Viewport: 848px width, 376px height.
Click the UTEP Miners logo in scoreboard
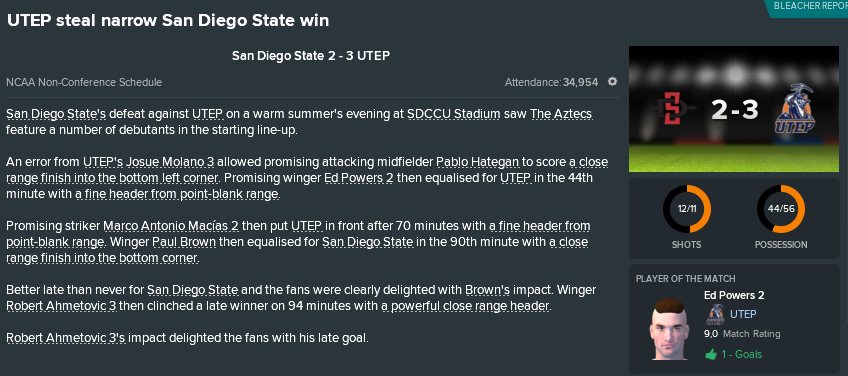[x=794, y=109]
